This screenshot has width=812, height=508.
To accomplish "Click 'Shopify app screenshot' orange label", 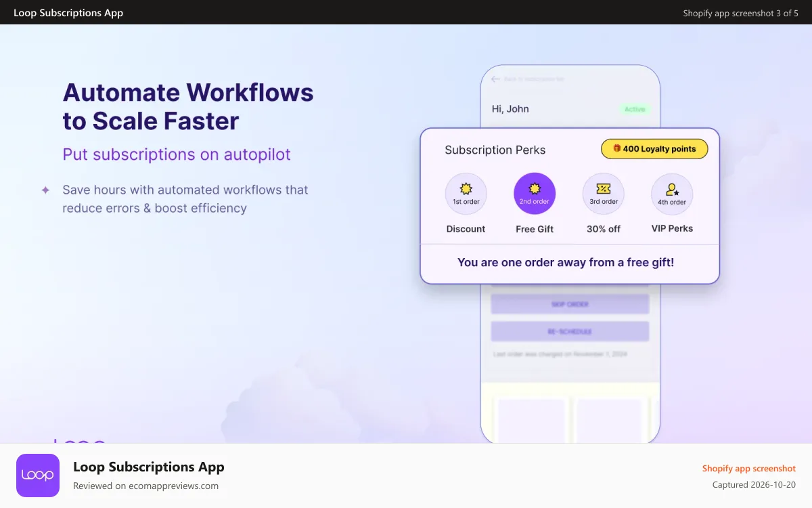I will pos(749,468).
